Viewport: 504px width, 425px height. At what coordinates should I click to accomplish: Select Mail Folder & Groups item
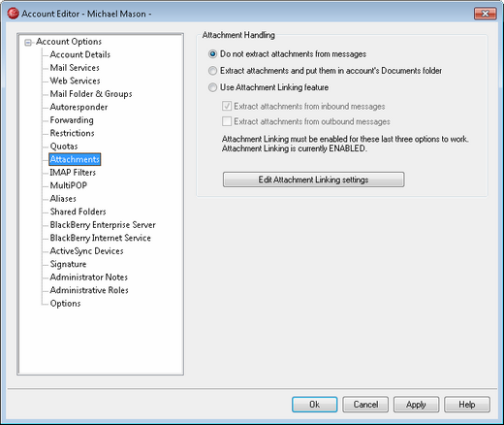(91, 94)
